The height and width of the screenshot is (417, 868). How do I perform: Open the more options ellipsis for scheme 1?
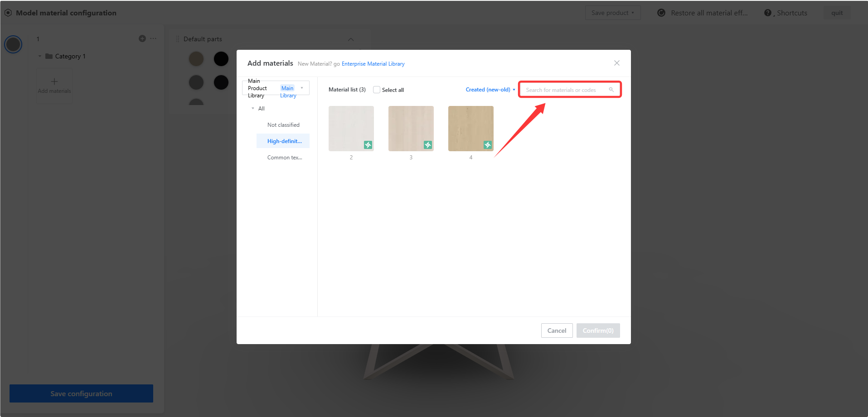pyautogui.click(x=154, y=38)
